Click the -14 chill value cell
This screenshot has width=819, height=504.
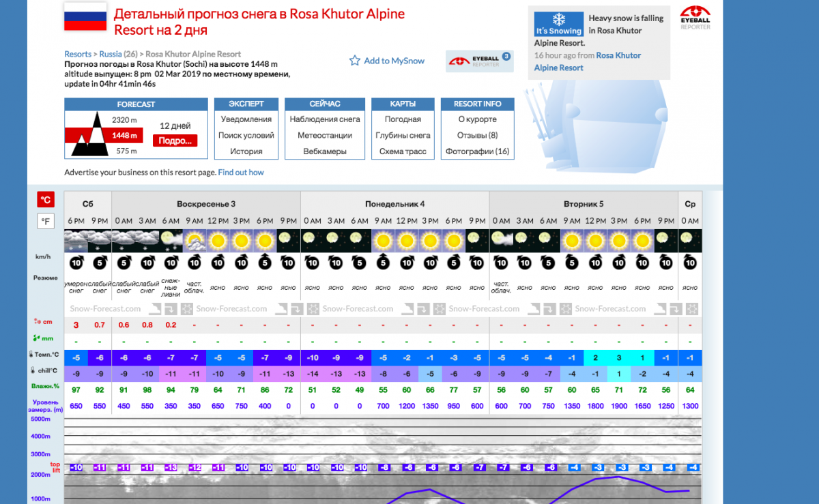313,374
